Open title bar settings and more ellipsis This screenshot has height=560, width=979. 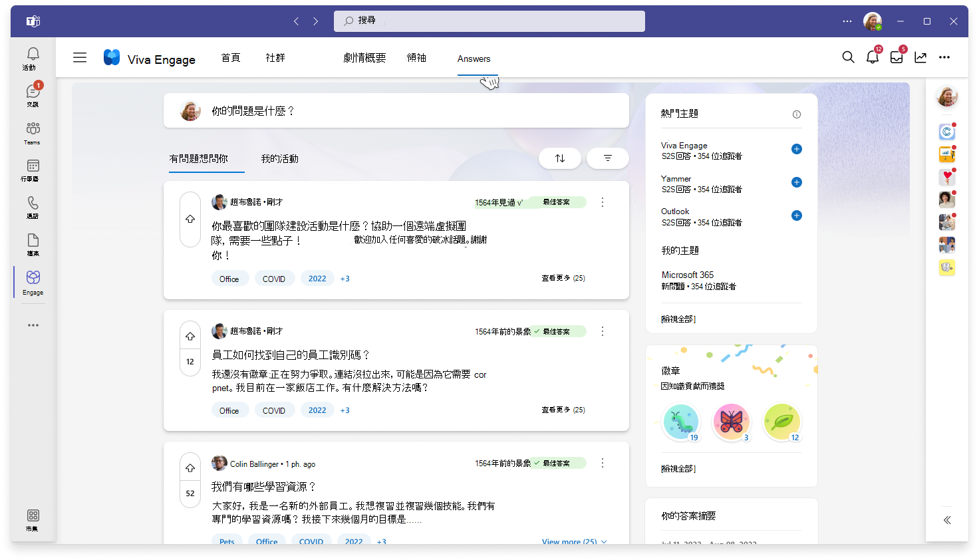847,21
